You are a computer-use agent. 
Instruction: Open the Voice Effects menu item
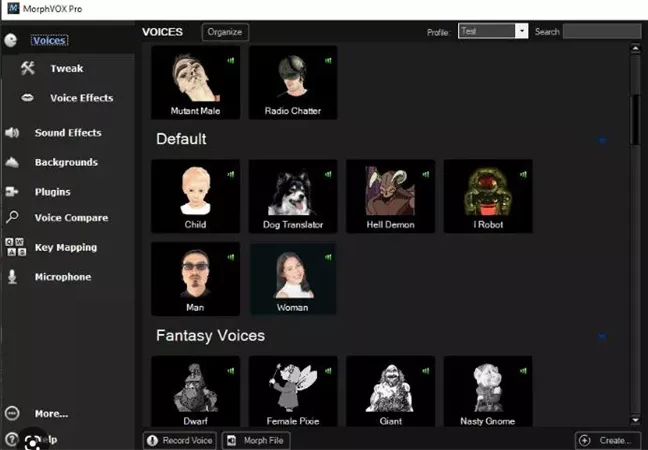82,98
